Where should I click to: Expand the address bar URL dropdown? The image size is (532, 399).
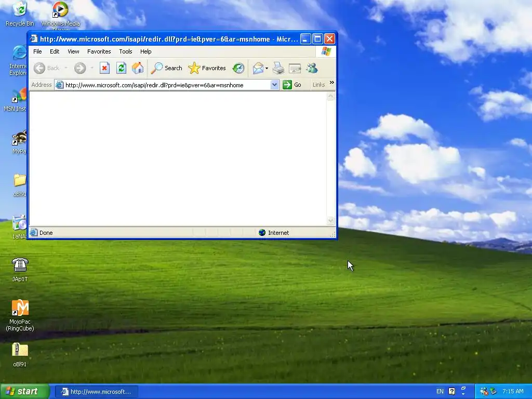[274, 85]
